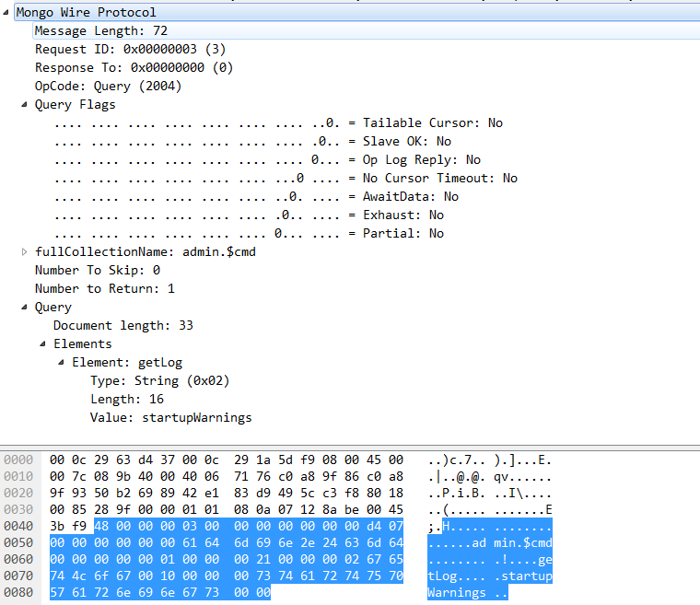700x605 pixels.
Task: Select the Value: startupWarnings row
Action: click(x=171, y=417)
